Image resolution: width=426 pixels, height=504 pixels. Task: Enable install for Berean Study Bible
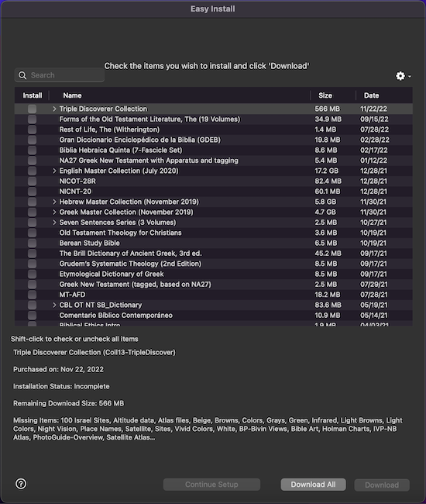click(32, 243)
